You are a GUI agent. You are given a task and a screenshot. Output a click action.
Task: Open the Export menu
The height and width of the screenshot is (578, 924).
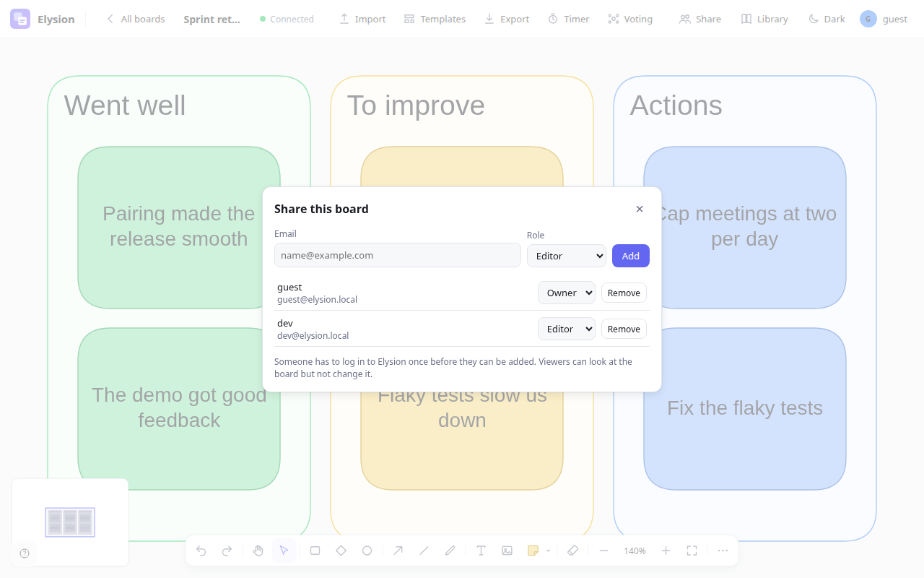coord(507,19)
